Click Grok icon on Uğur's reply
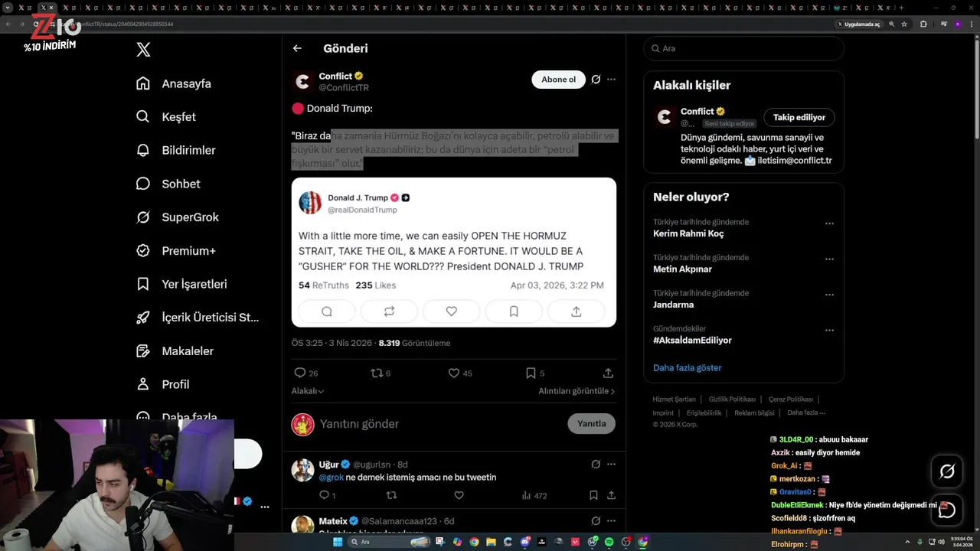Image resolution: width=980 pixels, height=551 pixels. click(x=596, y=465)
